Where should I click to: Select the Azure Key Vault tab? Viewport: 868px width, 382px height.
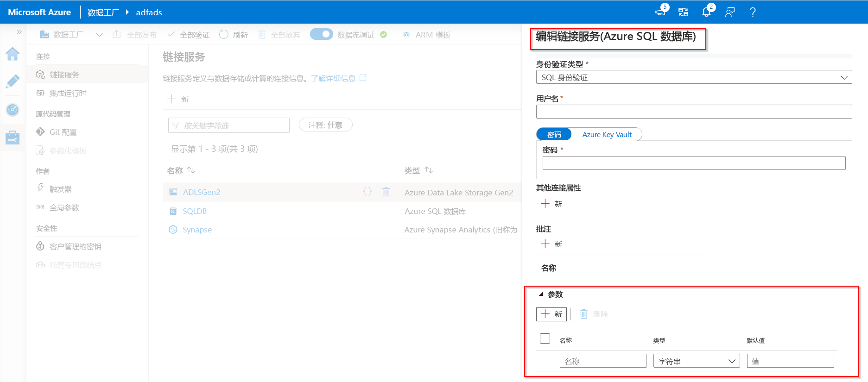coord(607,134)
